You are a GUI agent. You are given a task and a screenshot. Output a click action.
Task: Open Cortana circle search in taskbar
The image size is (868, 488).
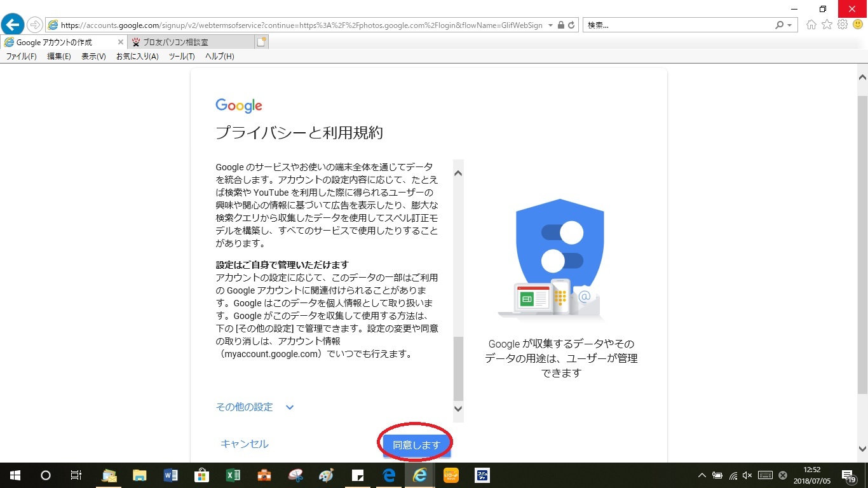tap(46, 475)
